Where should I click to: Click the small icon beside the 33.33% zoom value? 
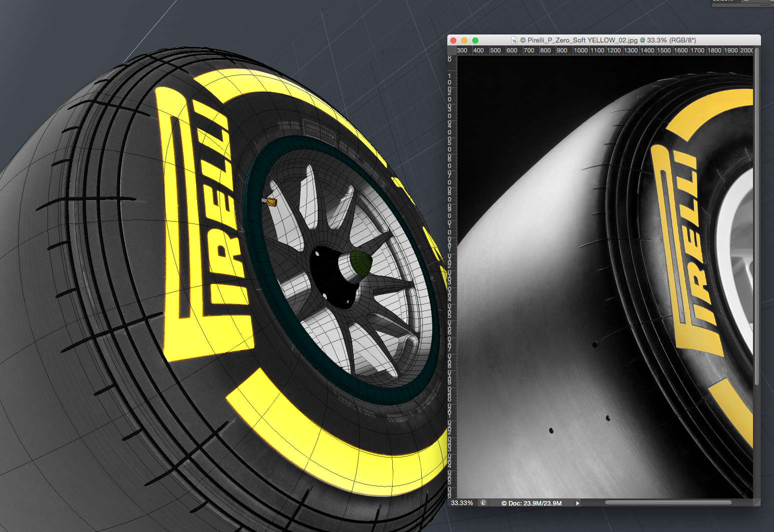[483, 502]
